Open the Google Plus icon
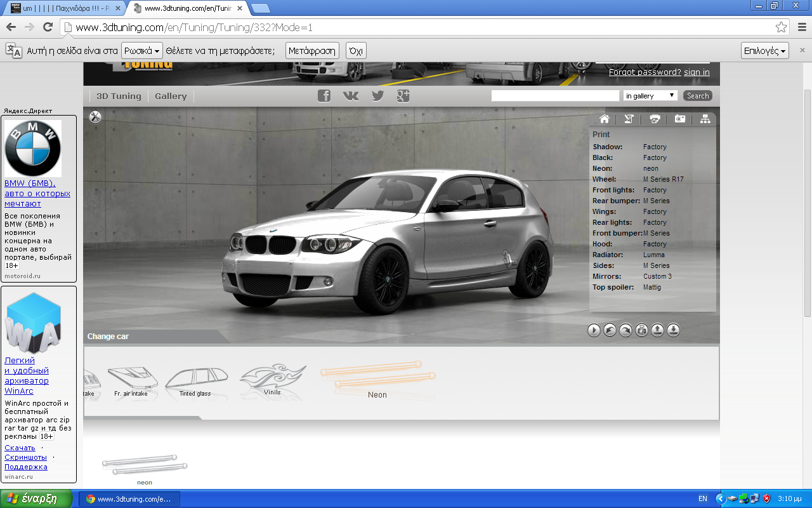Image resolution: width=812 pixels, height=508 pixels. pyautogui.click(x=403, y=96)
